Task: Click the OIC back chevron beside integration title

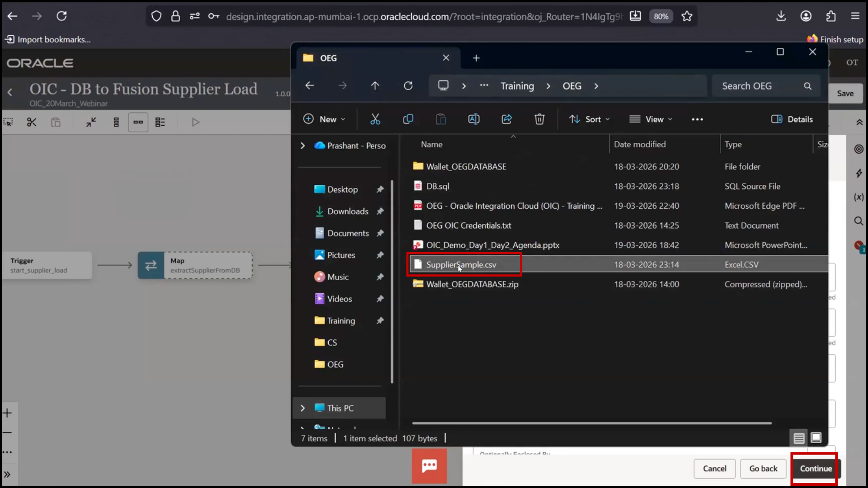Action: (10, 93)
